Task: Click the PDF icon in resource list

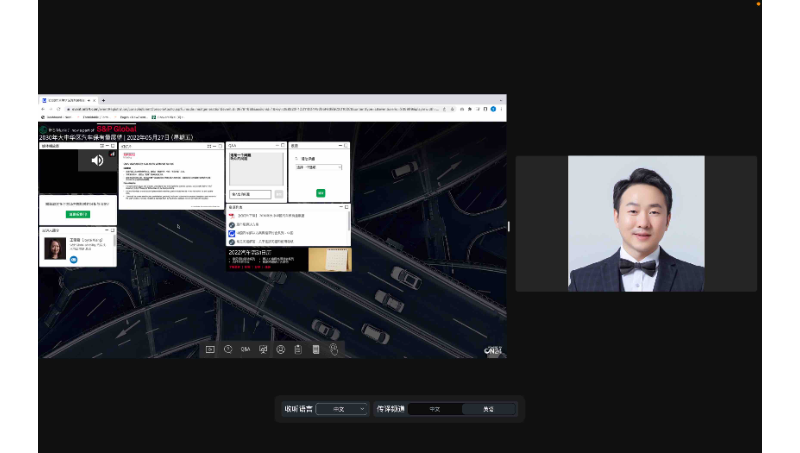Action: [x=232, y=216]
